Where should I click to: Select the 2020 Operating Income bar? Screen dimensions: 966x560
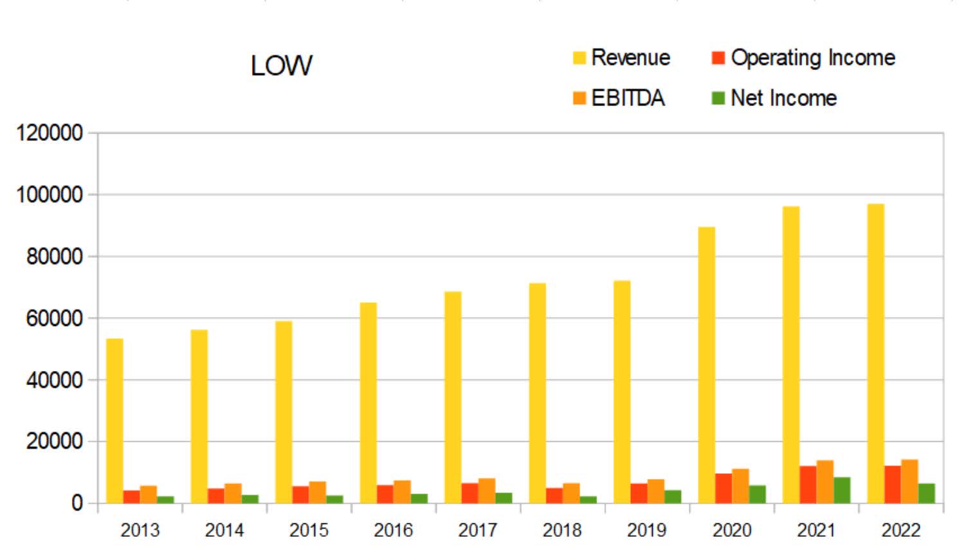(723, 488)
